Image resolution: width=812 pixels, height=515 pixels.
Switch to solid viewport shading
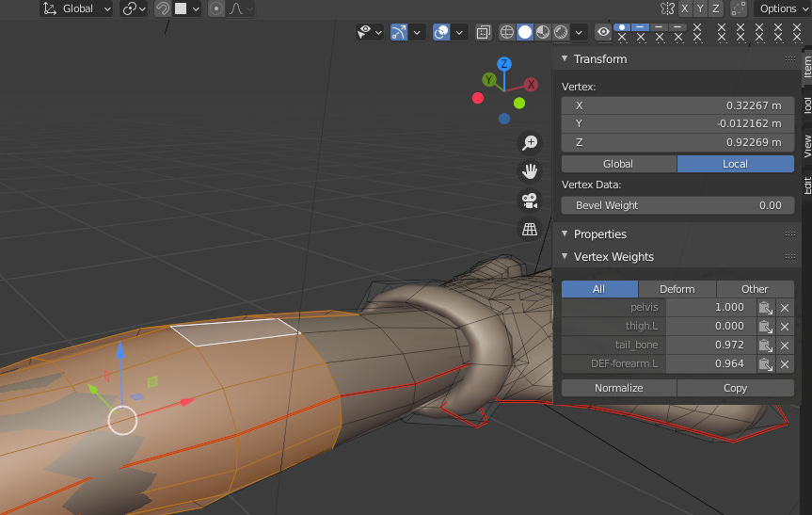point(525,32)
